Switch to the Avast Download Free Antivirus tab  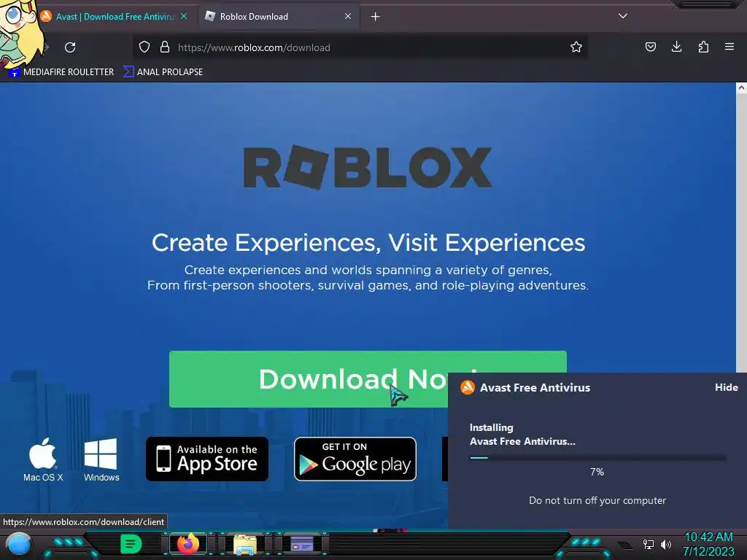(115, 17)
